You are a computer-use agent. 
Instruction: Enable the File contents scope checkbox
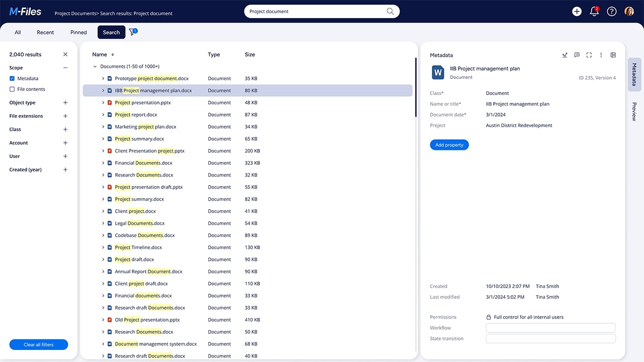click(x=13, y=89)
